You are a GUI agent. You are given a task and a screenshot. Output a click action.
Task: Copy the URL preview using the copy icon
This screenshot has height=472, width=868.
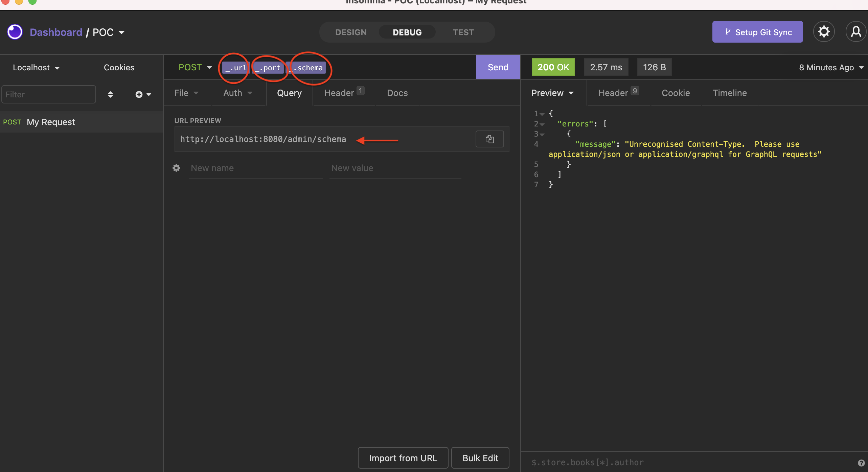489,139
